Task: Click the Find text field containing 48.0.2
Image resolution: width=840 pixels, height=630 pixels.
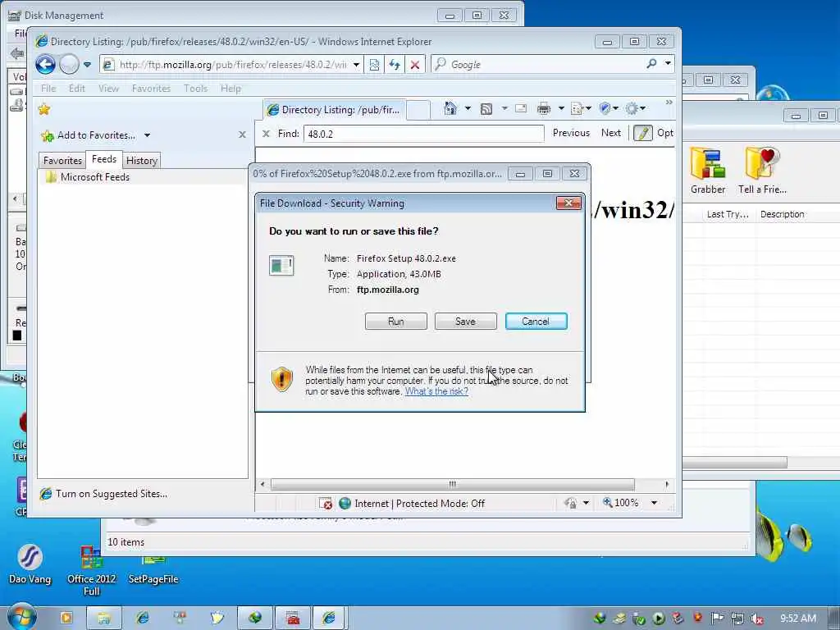Action: (x=424, y=134)
